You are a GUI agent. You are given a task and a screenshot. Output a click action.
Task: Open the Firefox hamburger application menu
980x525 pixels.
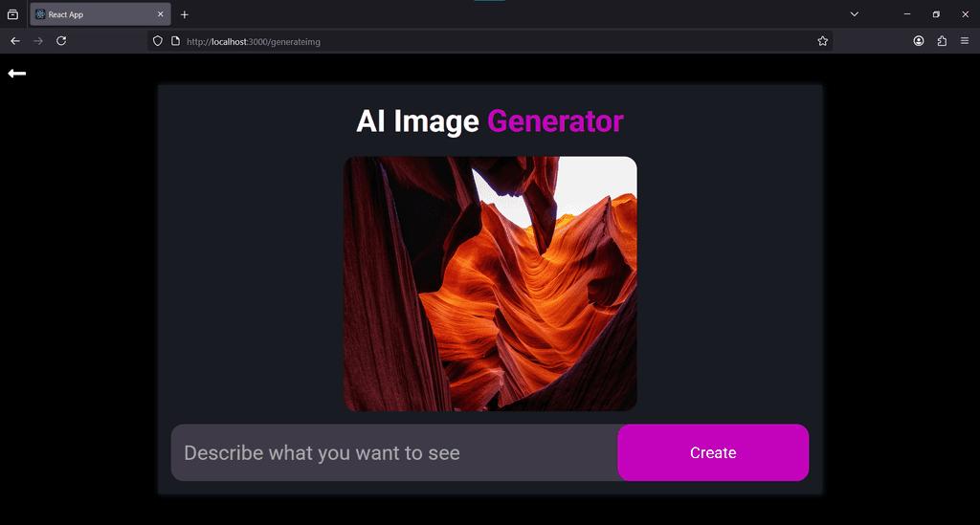(x=965, y=41)
